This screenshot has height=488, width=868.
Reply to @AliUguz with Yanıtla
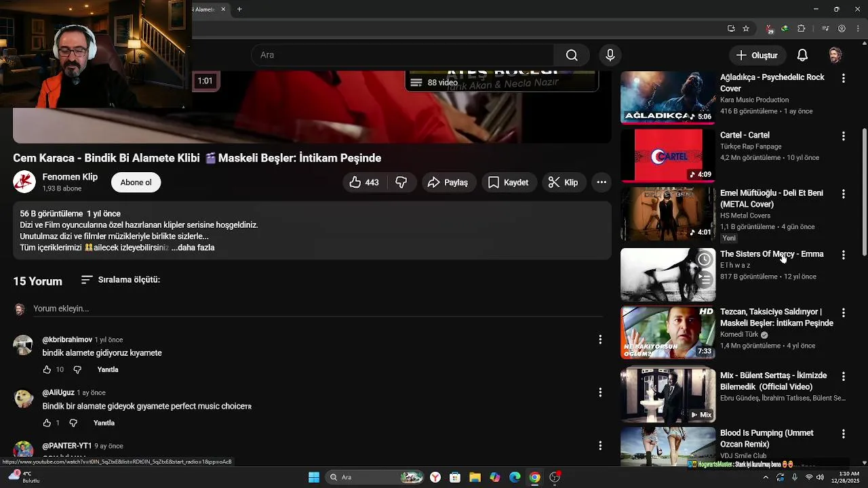click(x=104, y=423)
